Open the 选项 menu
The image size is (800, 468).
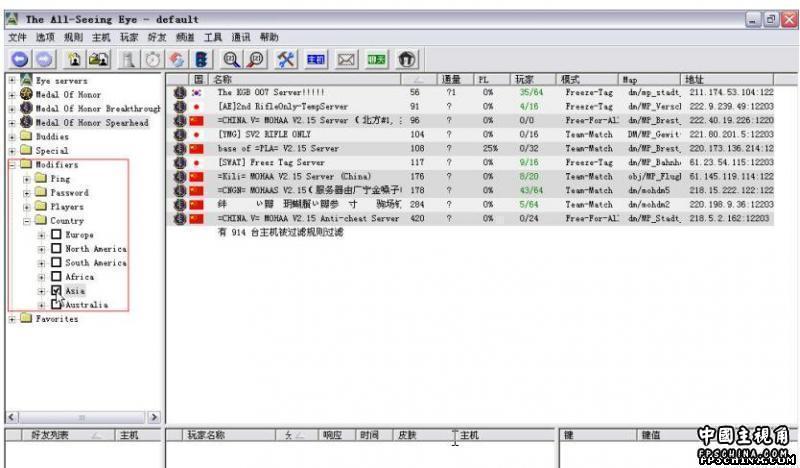(x=45, y=37)
